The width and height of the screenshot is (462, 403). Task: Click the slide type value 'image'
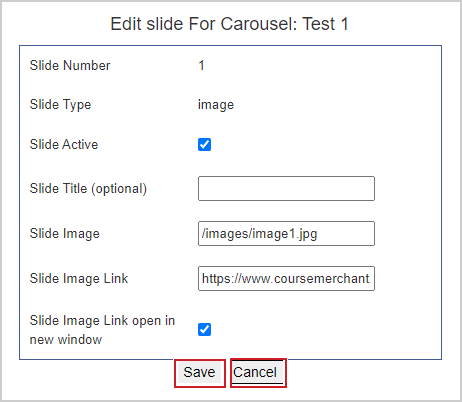pos(216,105)
